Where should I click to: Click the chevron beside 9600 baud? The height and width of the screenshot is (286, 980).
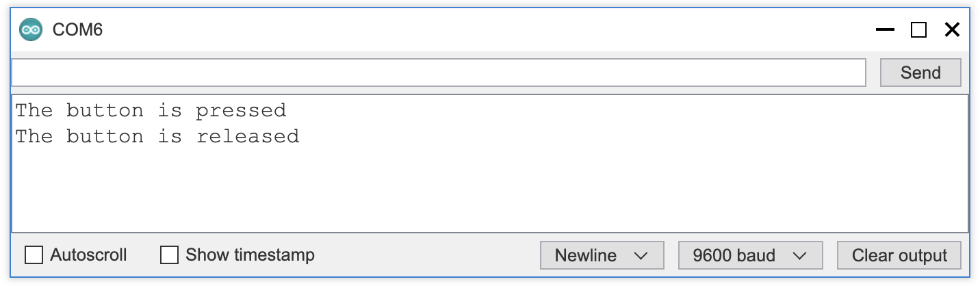pos(799,256)
